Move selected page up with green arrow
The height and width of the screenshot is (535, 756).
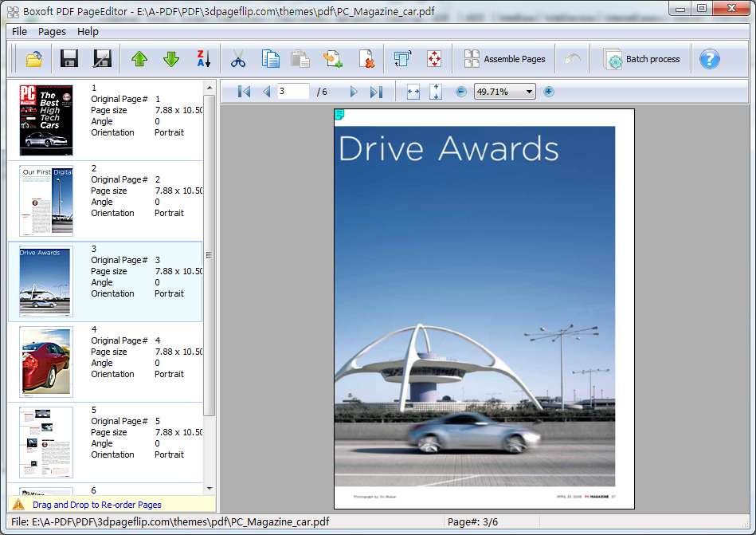pos(139,59)
